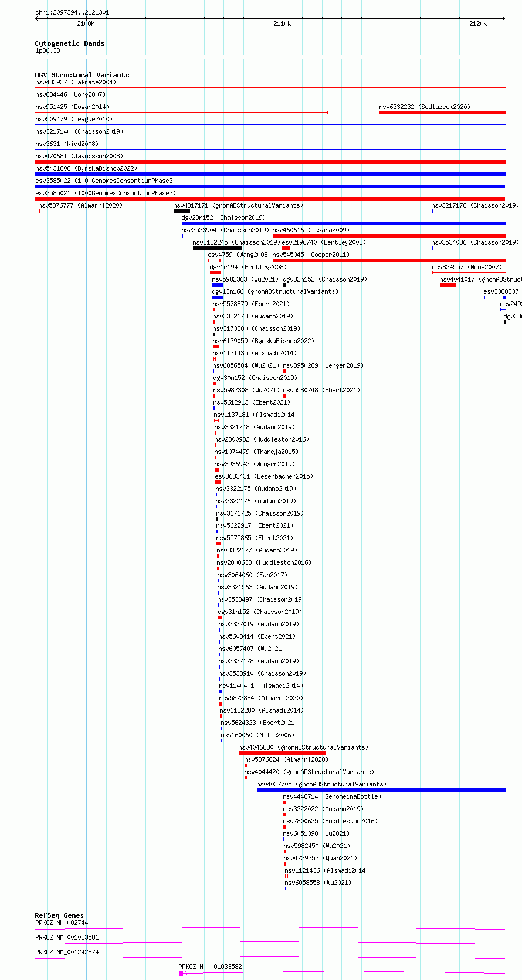Screen dimensions: 522x980
Task: Open the nsv6332232 (Sedlazeck2020) variant
Action: [425, 107]
